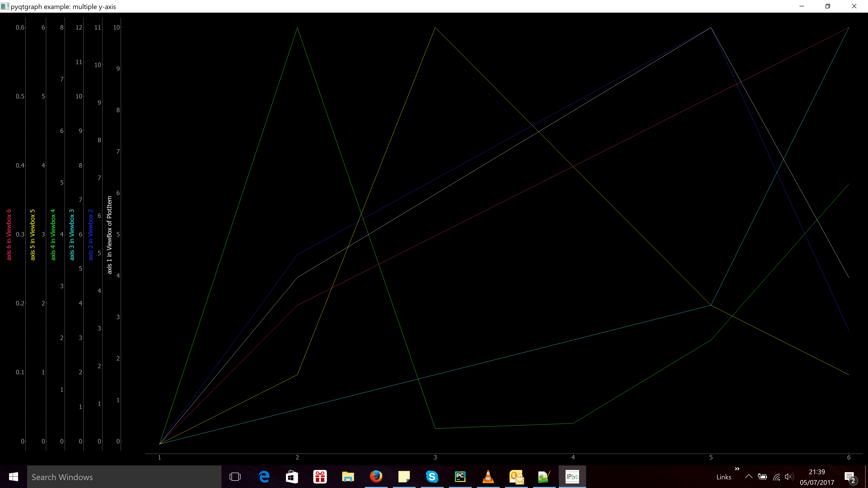Click the 0.4 tick on axis 6
The image size is (868, 488).
pyautogui.click(x=20, y=165)
